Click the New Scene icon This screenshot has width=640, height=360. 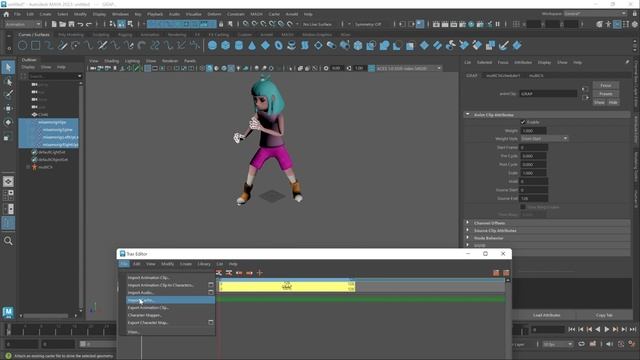point(54,24)
